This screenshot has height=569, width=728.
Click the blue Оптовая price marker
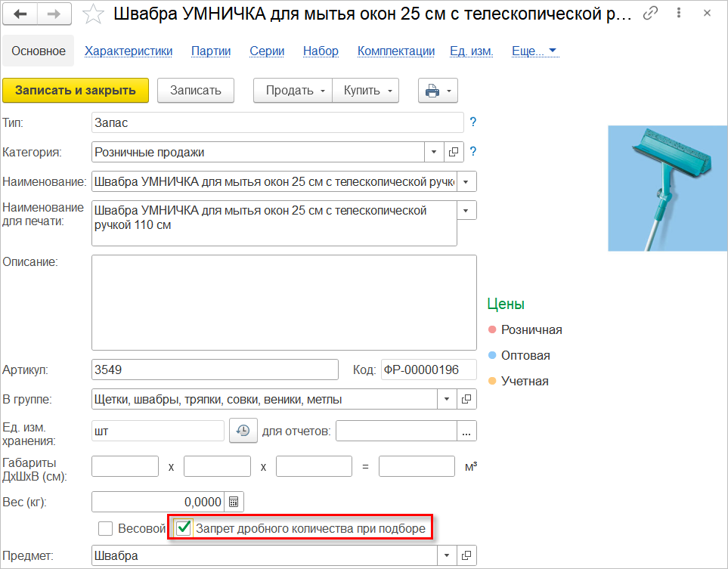tap(493, 355)
